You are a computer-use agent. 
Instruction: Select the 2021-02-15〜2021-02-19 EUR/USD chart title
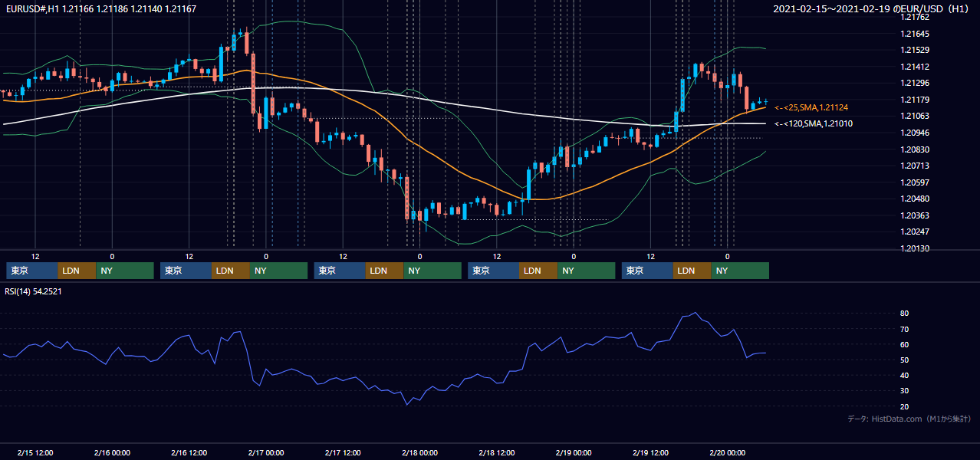pyautogui.click(x=872, y=9)
